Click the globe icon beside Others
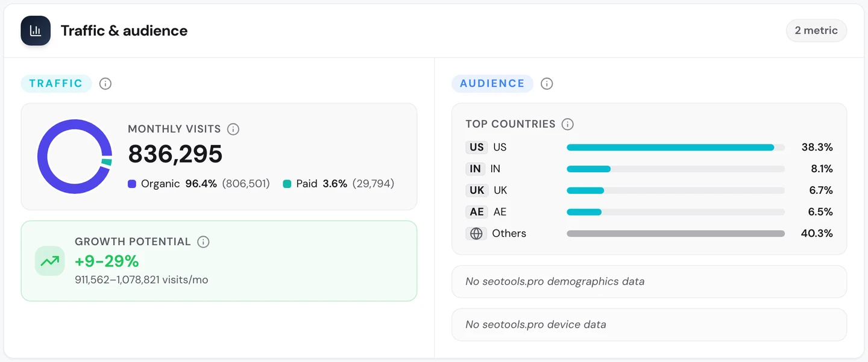The image size is (868, 362). [476, 233]
